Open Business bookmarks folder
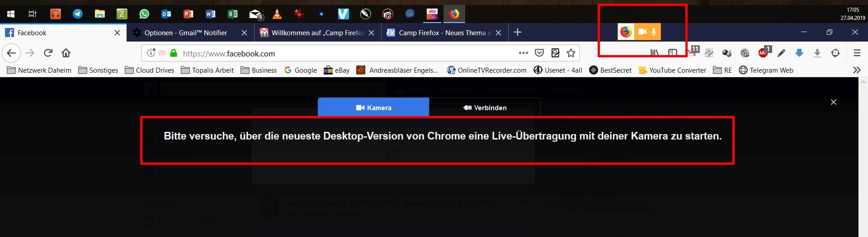Image resolution: width=868 pixels, height=237 pixels. click(259, 70)
